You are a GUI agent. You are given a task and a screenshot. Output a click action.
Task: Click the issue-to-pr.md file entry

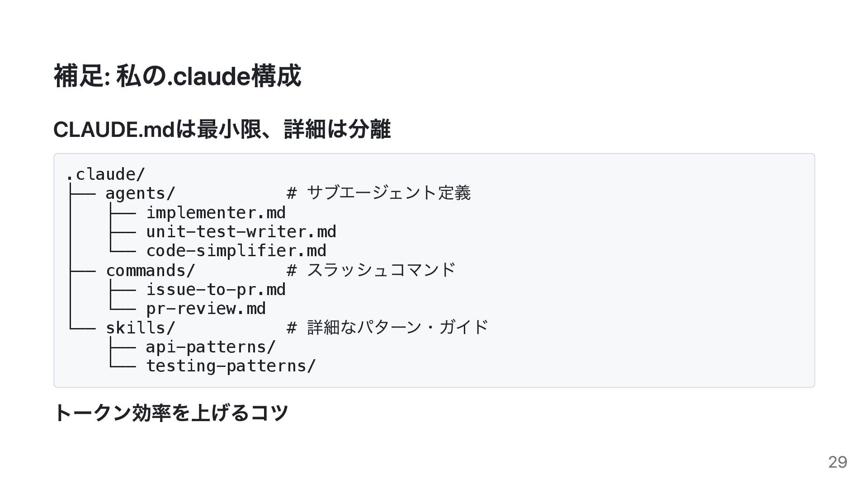[x=216, y=290]
